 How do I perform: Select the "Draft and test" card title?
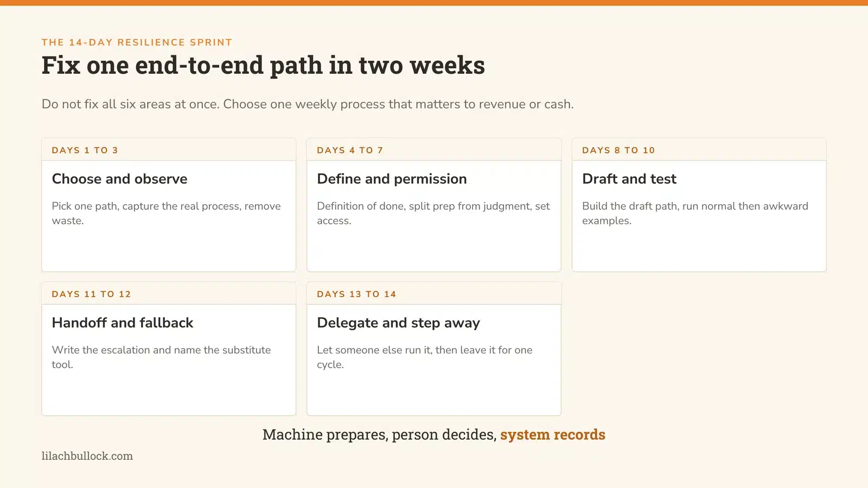(629, 179)
